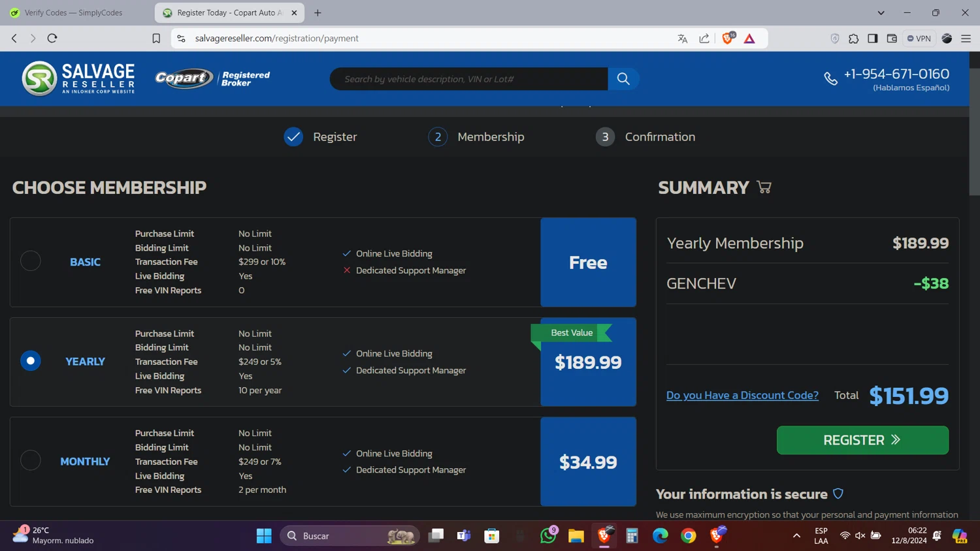Select the Monthly membership radio button

click(x=31, y=460)
